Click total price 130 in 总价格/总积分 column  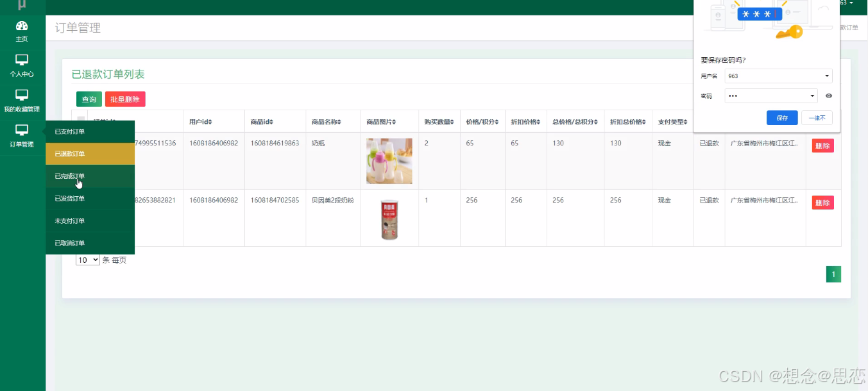558,144
